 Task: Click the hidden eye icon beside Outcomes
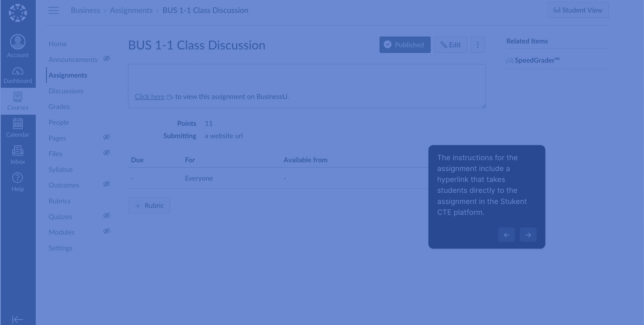(x=107, y=184)
